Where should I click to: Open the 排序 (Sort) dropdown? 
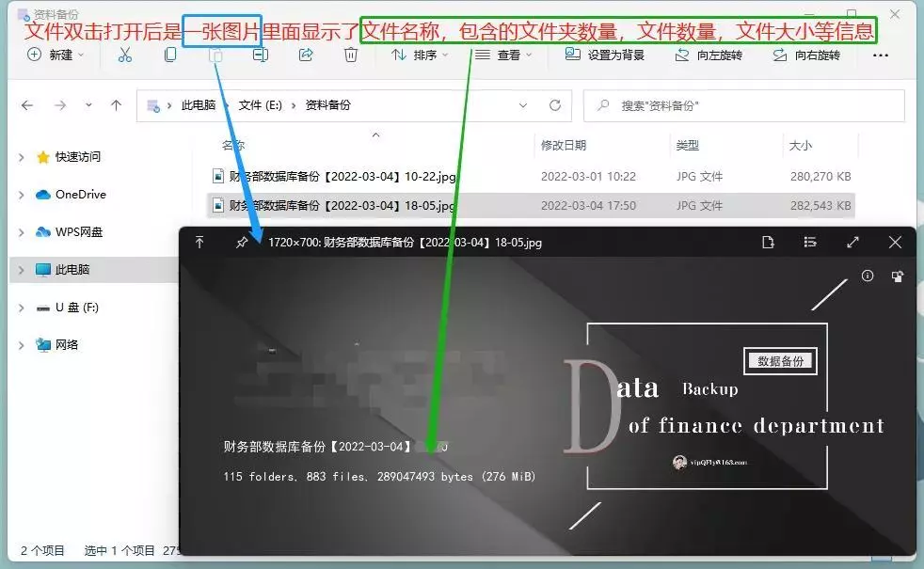tap(420, 55)
